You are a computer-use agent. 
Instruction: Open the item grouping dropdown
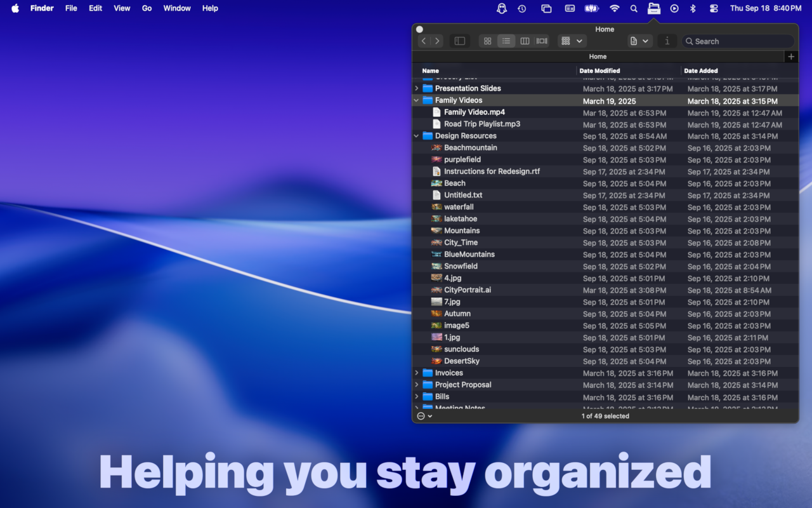pos(571,41)
